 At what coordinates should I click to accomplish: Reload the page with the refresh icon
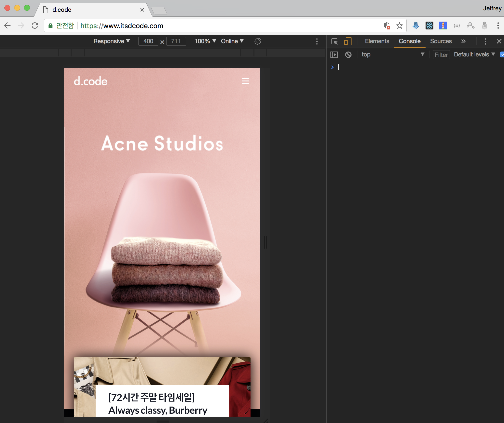(35, 26)
